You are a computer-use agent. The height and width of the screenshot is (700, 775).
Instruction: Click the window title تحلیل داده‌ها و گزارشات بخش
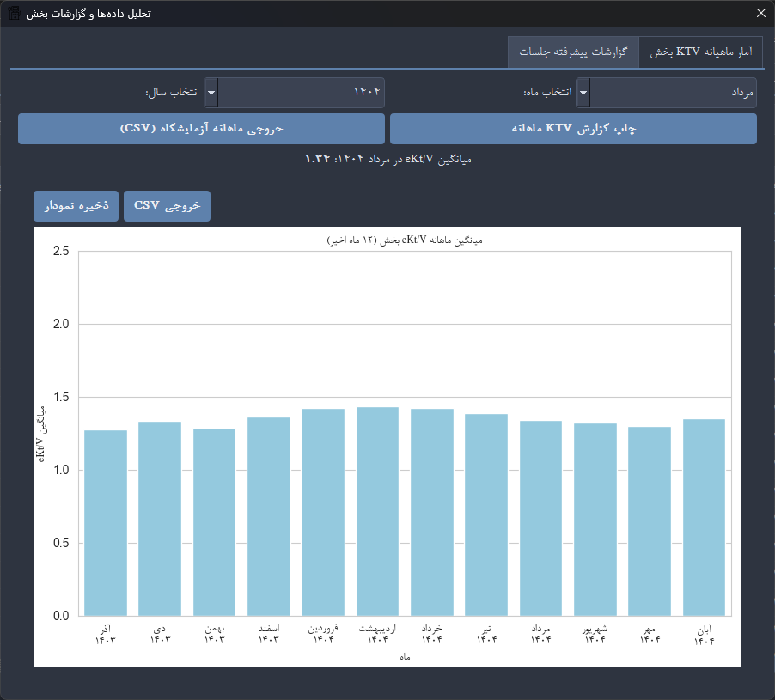89,14
